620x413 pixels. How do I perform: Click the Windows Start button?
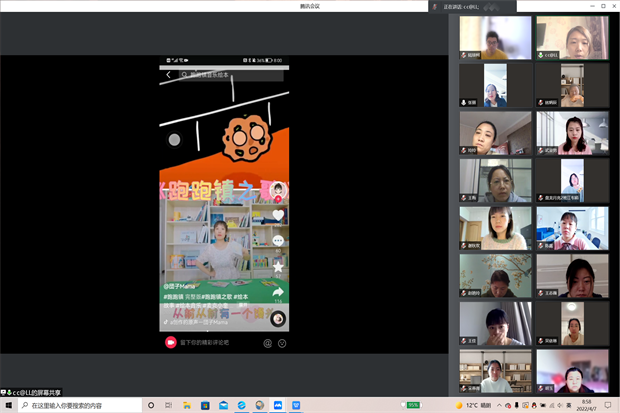(8, 405)
